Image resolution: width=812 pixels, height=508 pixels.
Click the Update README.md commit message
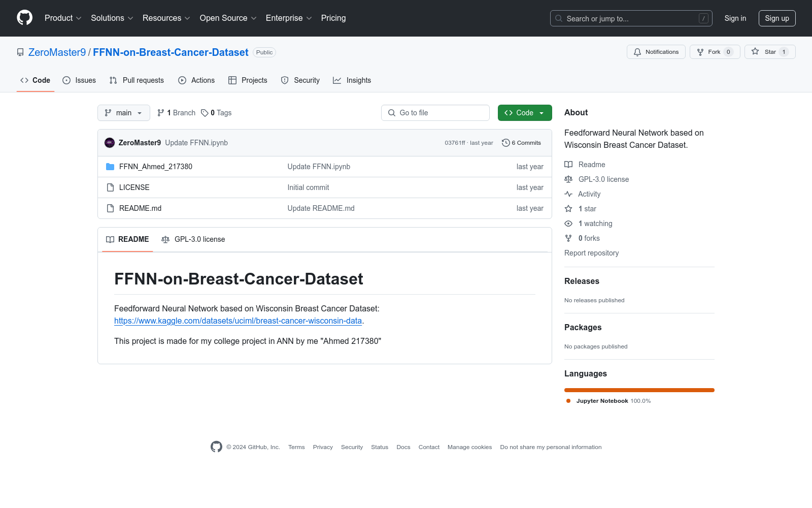pos(321,208)
